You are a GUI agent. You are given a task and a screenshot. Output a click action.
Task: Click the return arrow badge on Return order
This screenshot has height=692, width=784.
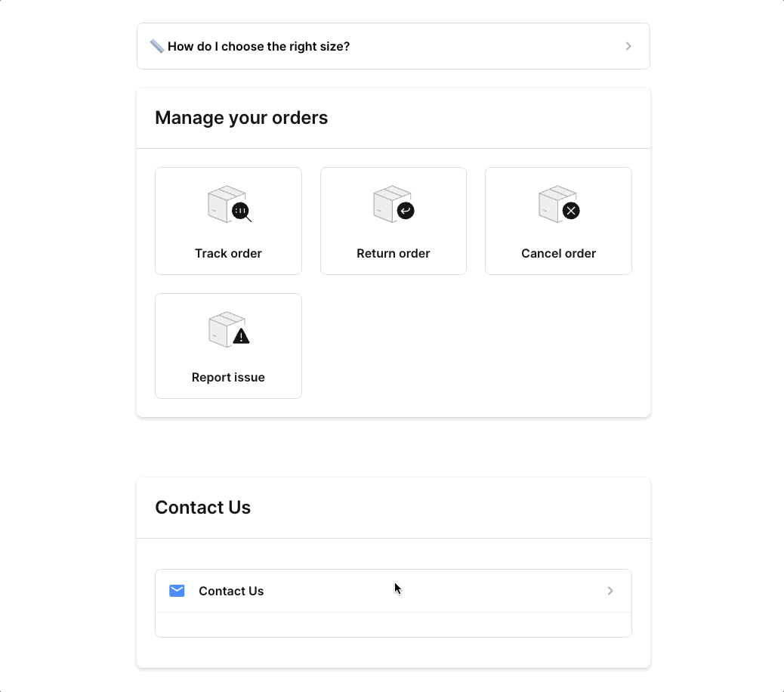pos(406,211)
